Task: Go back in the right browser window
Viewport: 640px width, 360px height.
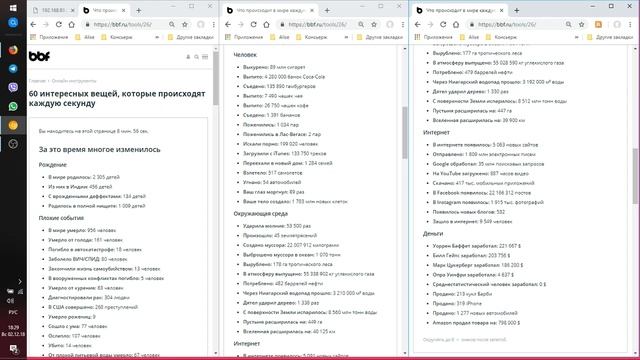Action: pyautogui.click(x=418, y=24)
